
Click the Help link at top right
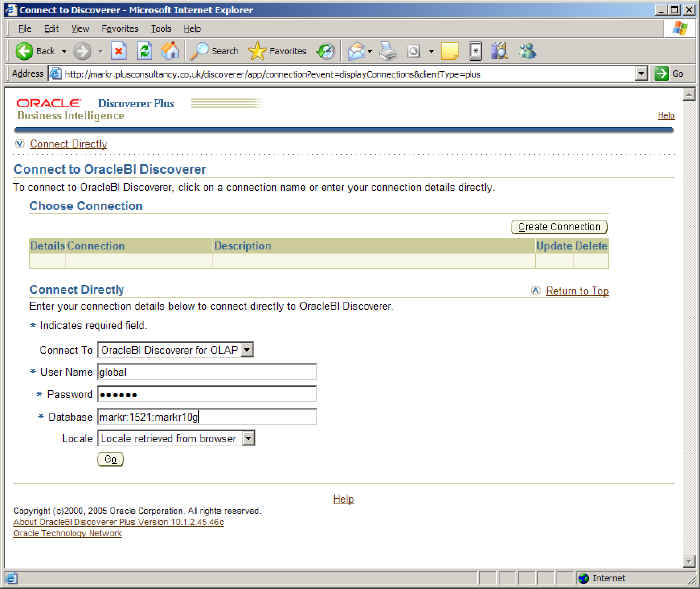pyautogui.click(x=666, y=116)
